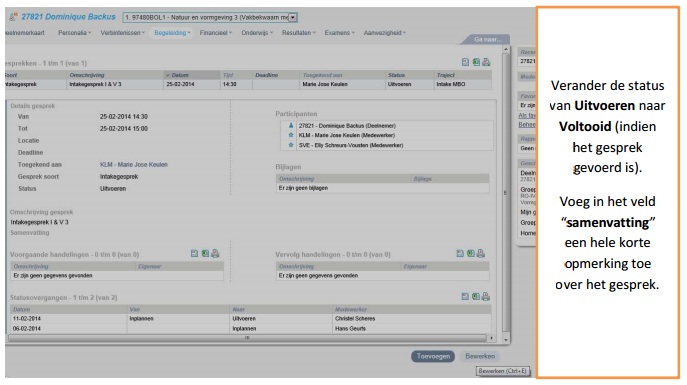Viewport: 687px width, 385px height.
Task: Open the enrollment selector dropdown arrow
Action: click(293, 17)
